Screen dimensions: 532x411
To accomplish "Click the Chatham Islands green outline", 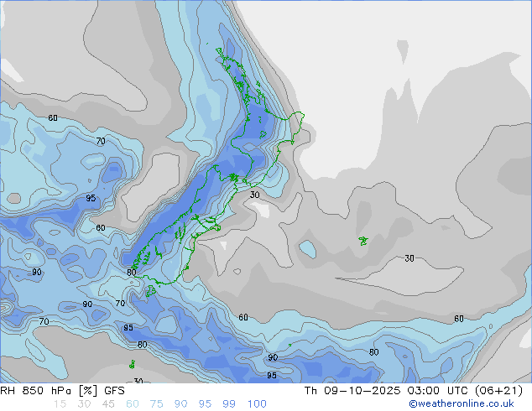I will pyautogui.click(x=363, y=241).
